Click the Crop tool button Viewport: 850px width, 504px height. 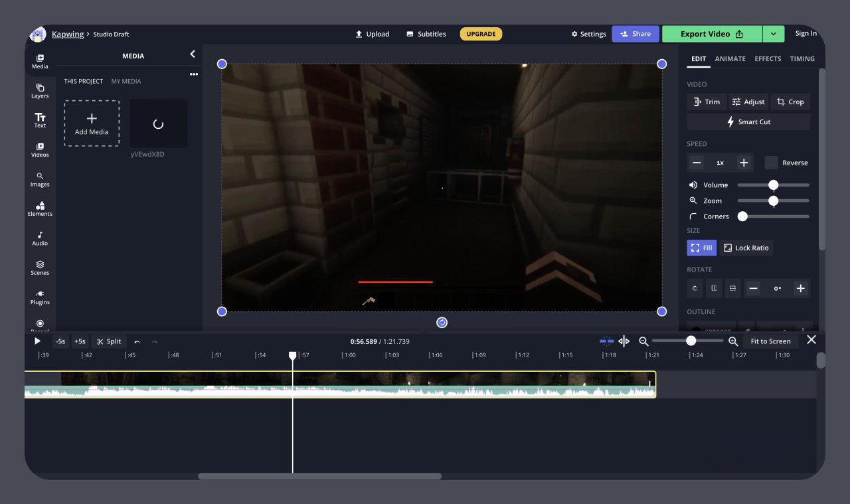point(790,102)
